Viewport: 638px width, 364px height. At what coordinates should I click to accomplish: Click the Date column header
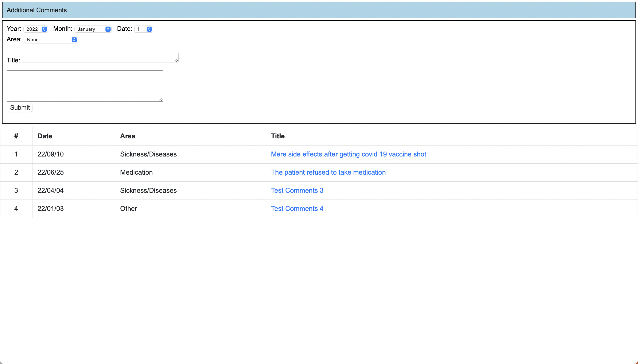coord(45,136)
